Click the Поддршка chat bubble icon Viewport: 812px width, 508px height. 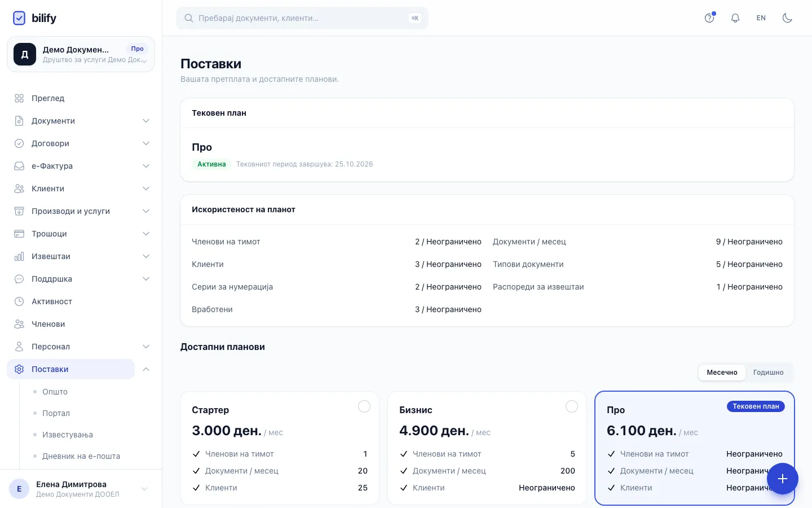pyautogui.click(x=19, y=279)
